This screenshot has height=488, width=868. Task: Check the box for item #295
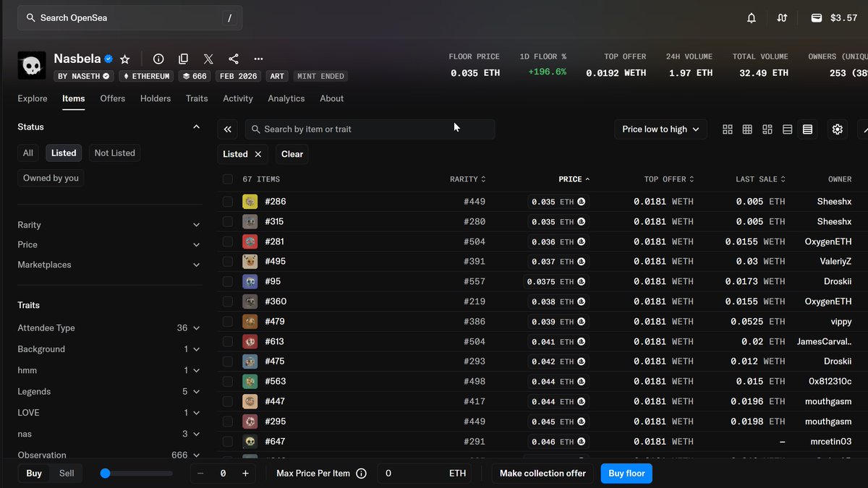pos(228,421)
